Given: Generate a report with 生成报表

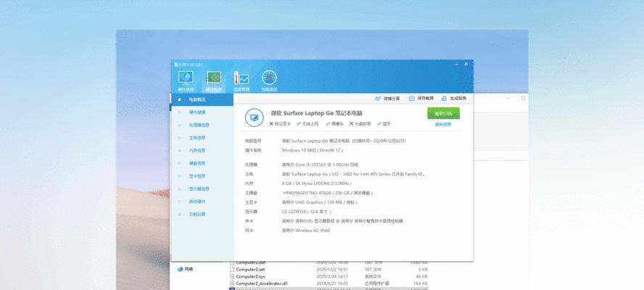Looking at the screenshot, I should pyautogui.click(x=454, y=99).
